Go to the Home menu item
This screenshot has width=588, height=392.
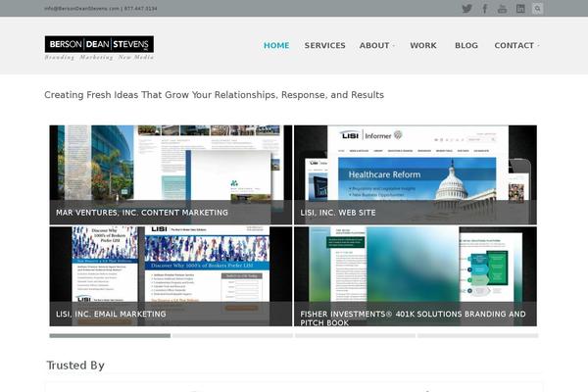pos(276,45)
